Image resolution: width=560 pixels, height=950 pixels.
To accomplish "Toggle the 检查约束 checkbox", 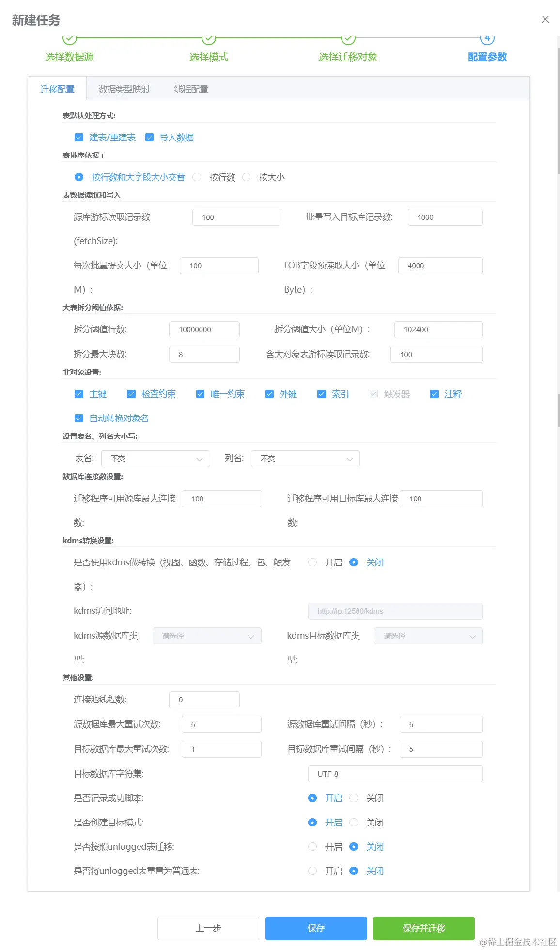I will (131, 394).
